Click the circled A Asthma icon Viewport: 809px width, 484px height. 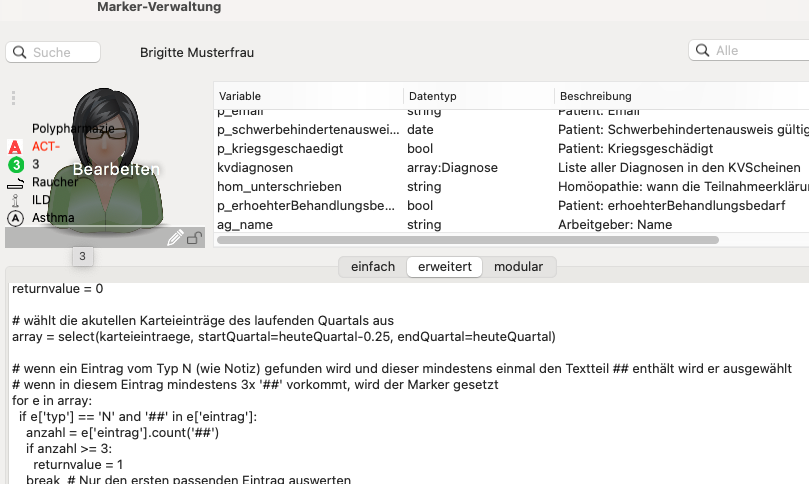tap(15, 218)
